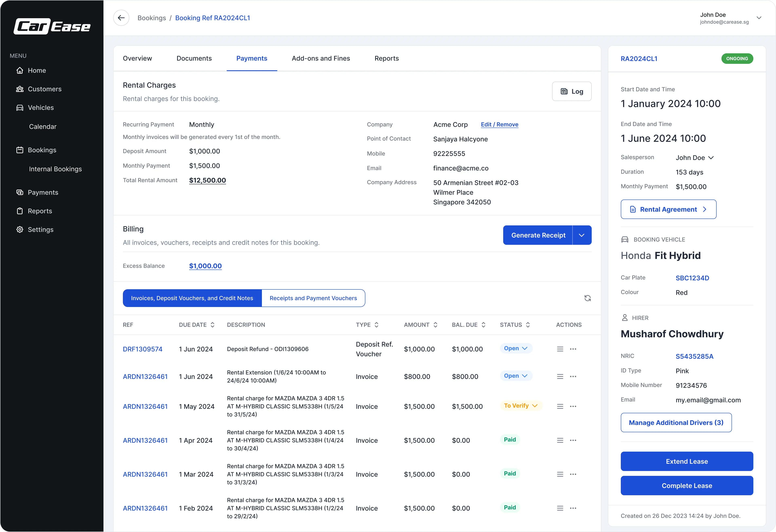The height and width of the screenshot is (532, 776).
Task: Open three-dot actions for 1 Apr 2024 row
Action: click(x=573, y=440)
